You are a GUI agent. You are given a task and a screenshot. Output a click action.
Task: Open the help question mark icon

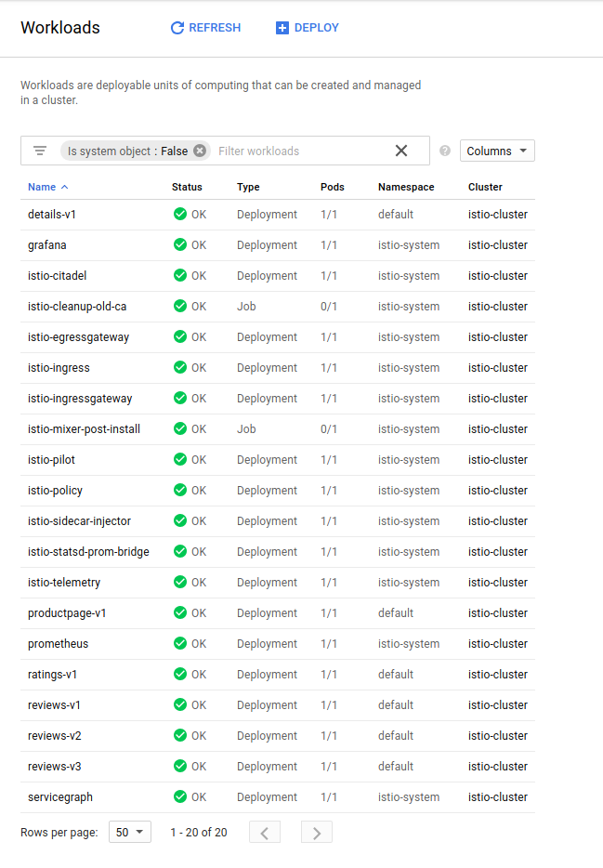click(445, 151)
